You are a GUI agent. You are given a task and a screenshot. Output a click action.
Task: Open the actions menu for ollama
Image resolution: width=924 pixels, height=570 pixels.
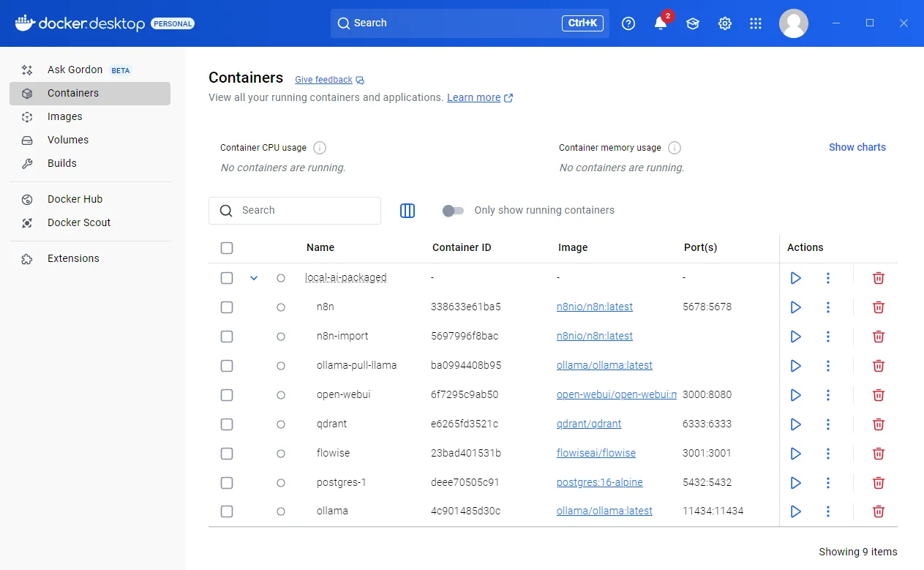(827, 511)
